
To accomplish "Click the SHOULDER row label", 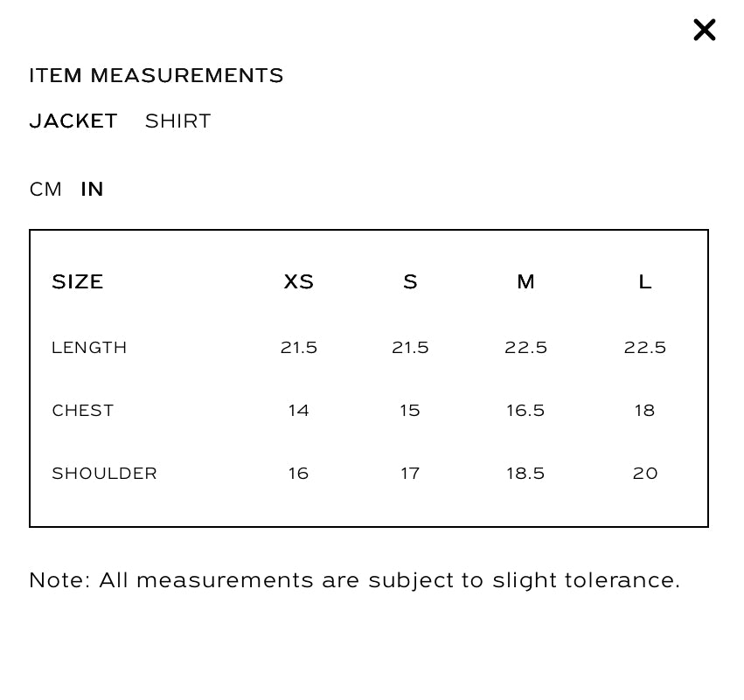I will 104,474.
